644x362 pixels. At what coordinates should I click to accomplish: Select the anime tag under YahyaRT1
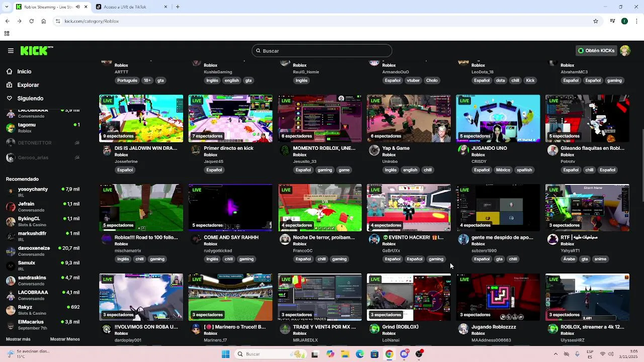(x=600, y=259)
